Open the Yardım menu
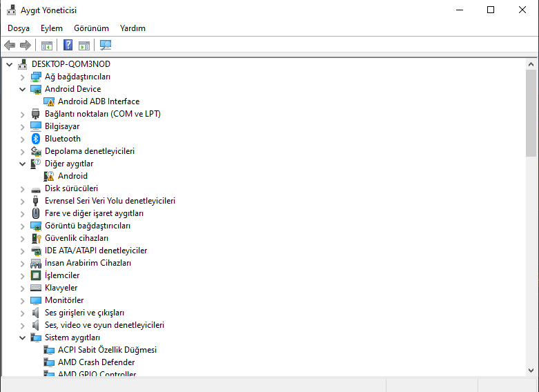Viewport: 539px width, 392px height. (x=133, y=28)
